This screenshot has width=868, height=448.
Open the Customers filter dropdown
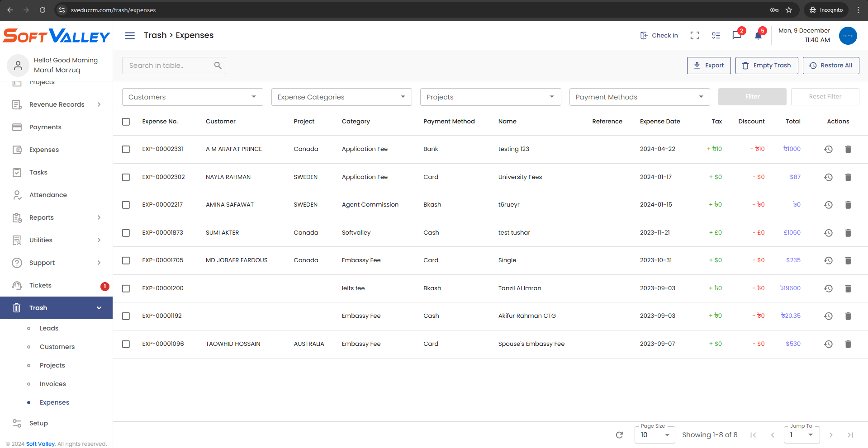[192, 97]
